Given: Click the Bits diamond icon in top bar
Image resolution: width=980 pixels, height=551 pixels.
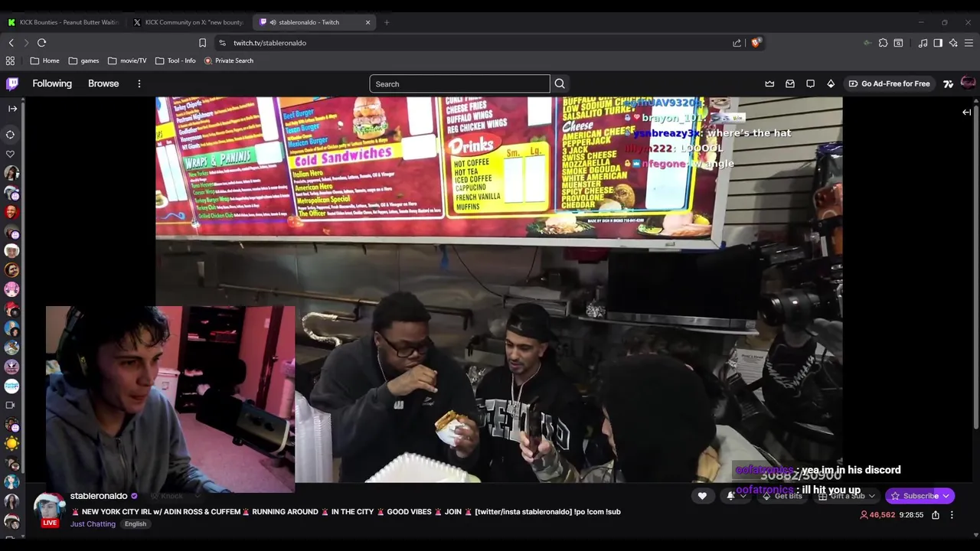Looking at the screenshot, I should (831, 83).
